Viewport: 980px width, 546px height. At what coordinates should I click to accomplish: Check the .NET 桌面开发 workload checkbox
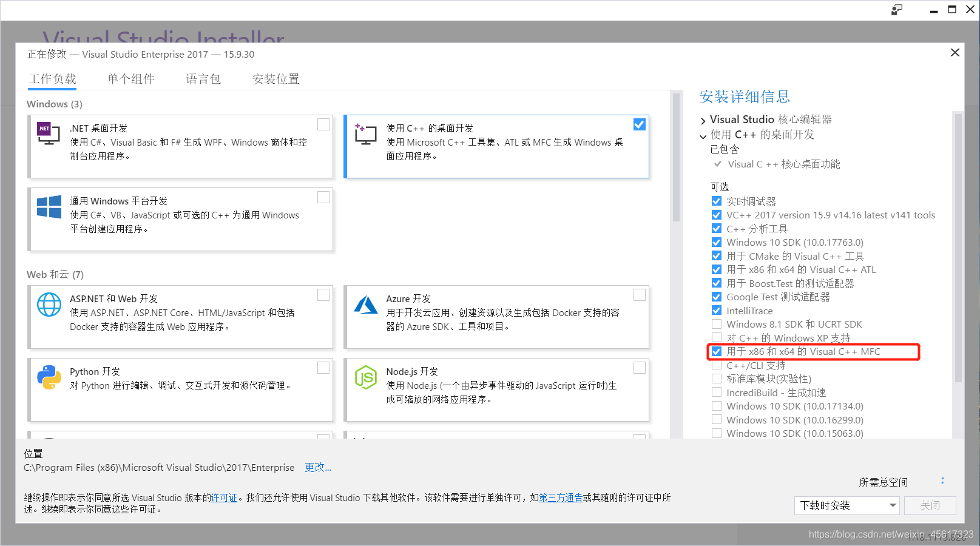click(323, 124)
